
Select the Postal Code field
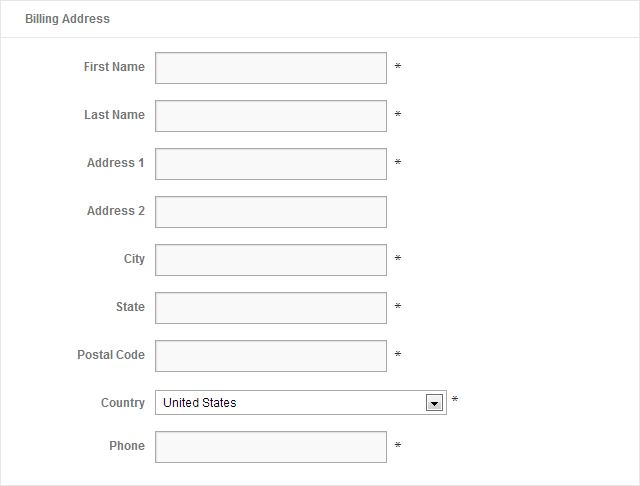tap(270, 356)
